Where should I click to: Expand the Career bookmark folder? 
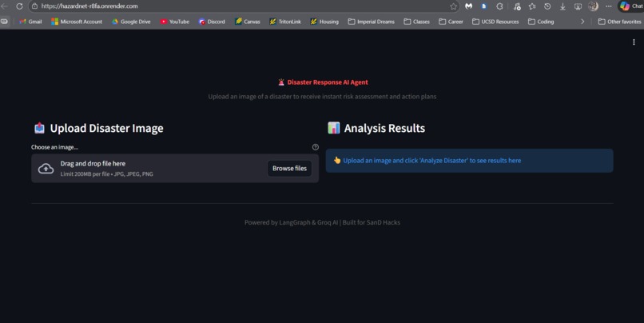point(451,22)
